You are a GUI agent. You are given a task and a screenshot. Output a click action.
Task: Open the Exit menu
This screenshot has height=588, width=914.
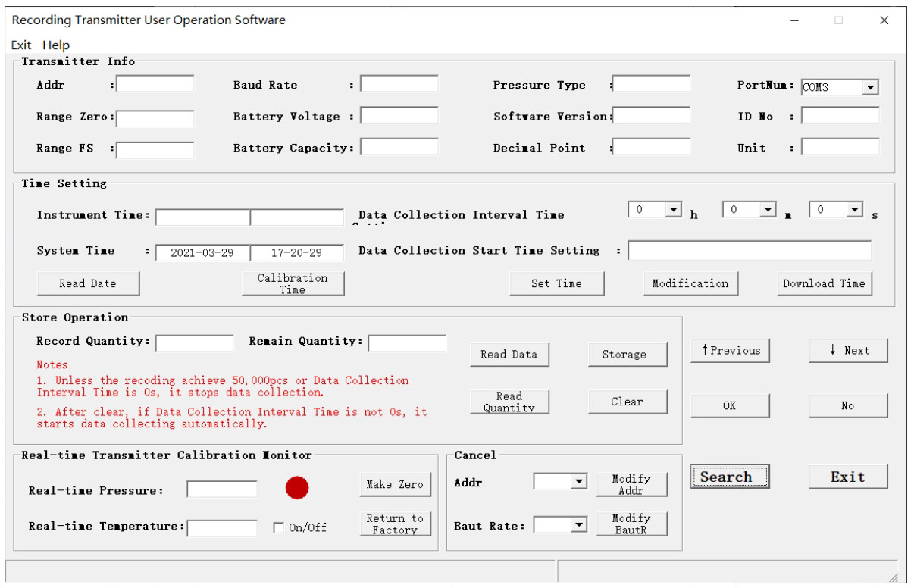click(x=21, y=45)
